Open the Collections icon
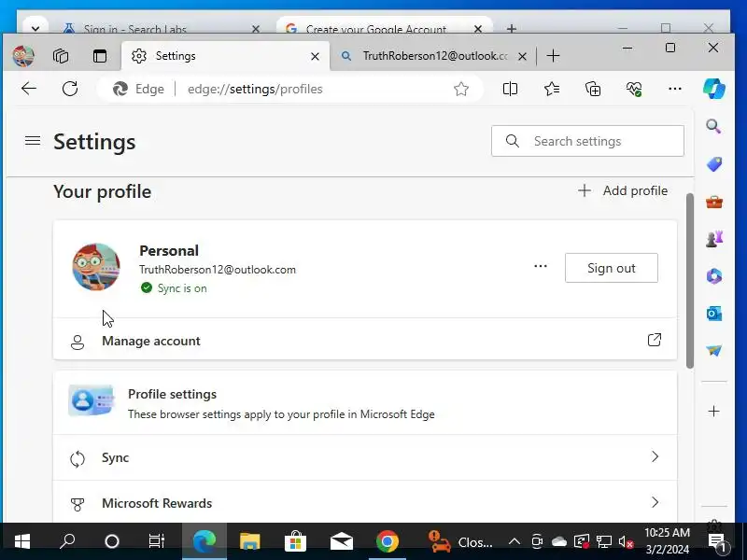The height and width of the screenshot is (560, 747). click(x=593, y=89)
